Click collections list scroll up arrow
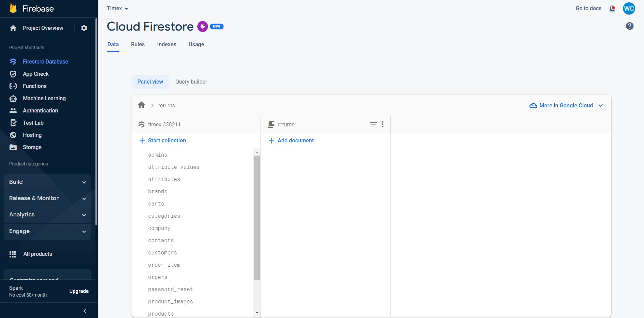 (x=257, y=152)
